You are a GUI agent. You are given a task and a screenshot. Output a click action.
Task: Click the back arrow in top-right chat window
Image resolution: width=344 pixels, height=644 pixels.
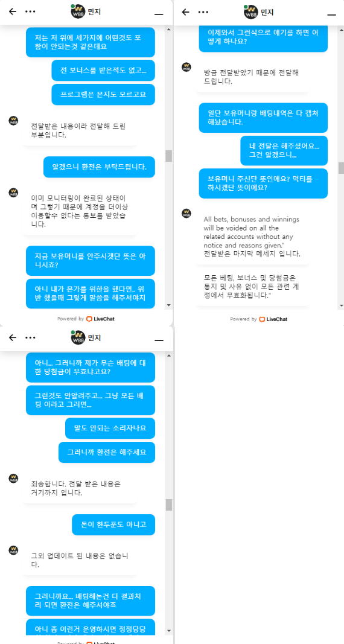185,12
